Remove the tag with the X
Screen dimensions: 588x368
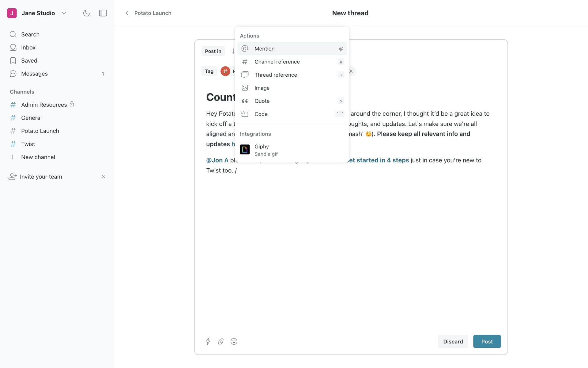[x=351, y=71]
